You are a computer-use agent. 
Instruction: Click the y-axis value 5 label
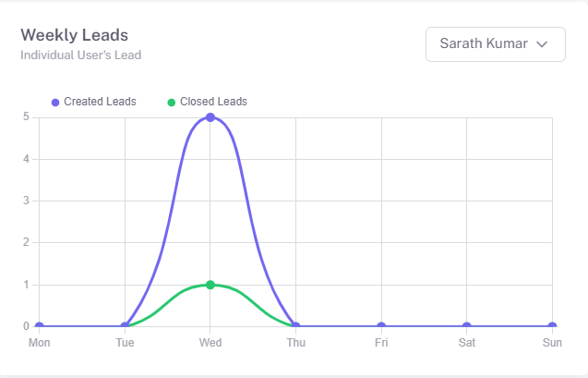tap(26, 117)
